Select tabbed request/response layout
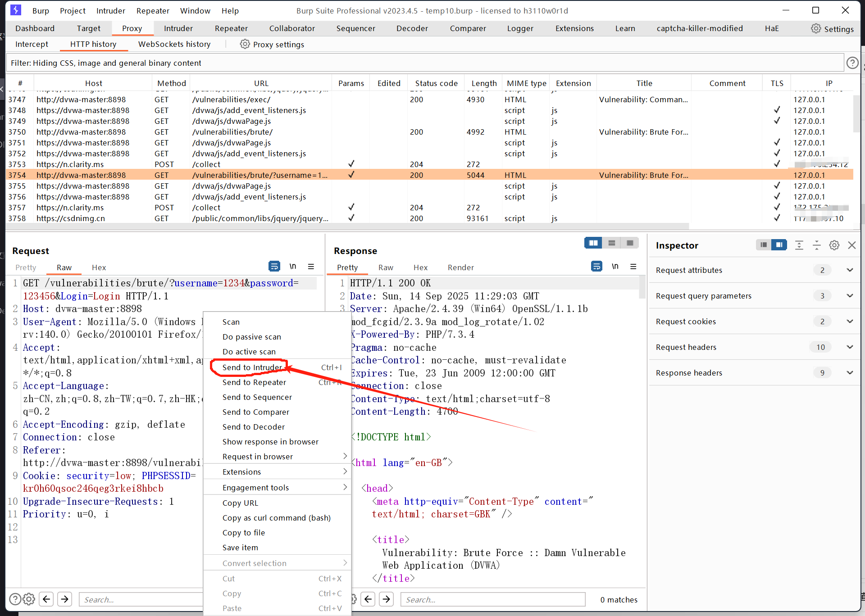The width and height of the screenshot is (865, 616). click(x=630, y=243)
